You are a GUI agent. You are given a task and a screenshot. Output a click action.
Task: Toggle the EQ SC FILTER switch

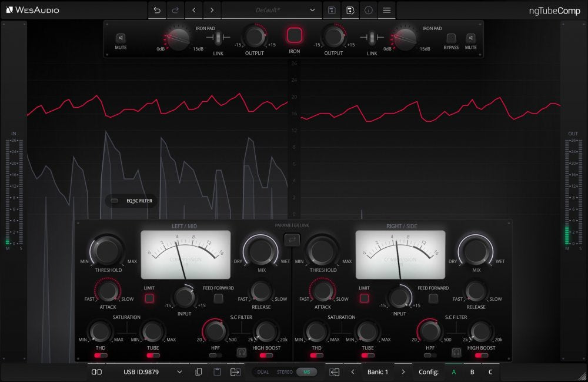(115, 201)
